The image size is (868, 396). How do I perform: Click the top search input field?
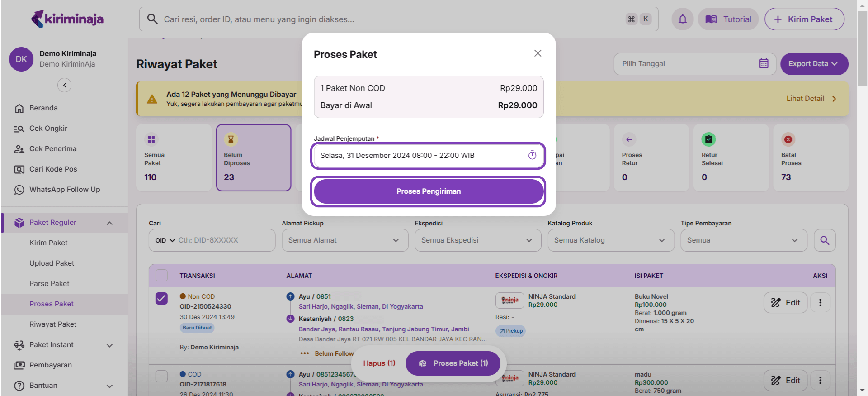coord(389,19)
